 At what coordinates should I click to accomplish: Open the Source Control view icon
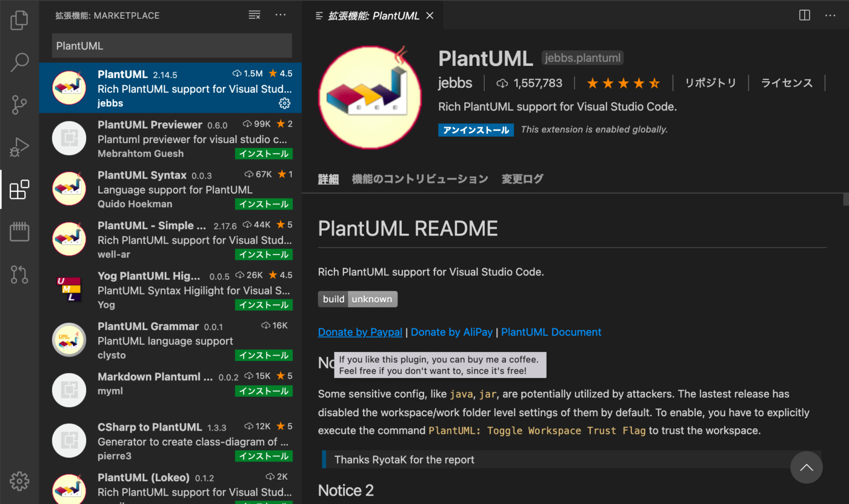click(x=19, y=104)
